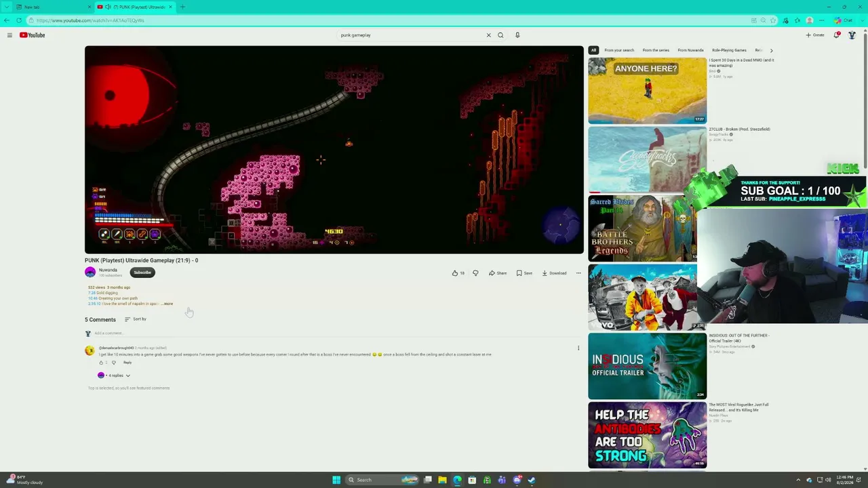Select the From Nuwanda chip
868x488 pixels.
point(691,50)
